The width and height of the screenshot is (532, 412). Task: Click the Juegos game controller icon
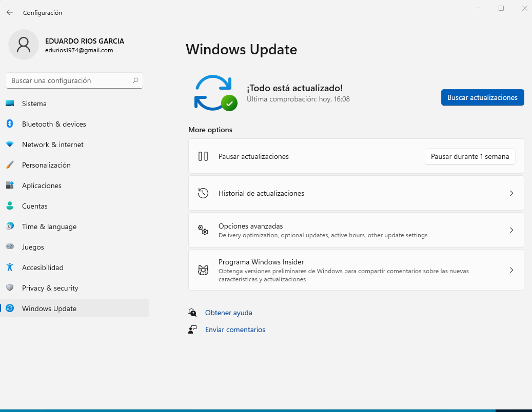point(10,247)
